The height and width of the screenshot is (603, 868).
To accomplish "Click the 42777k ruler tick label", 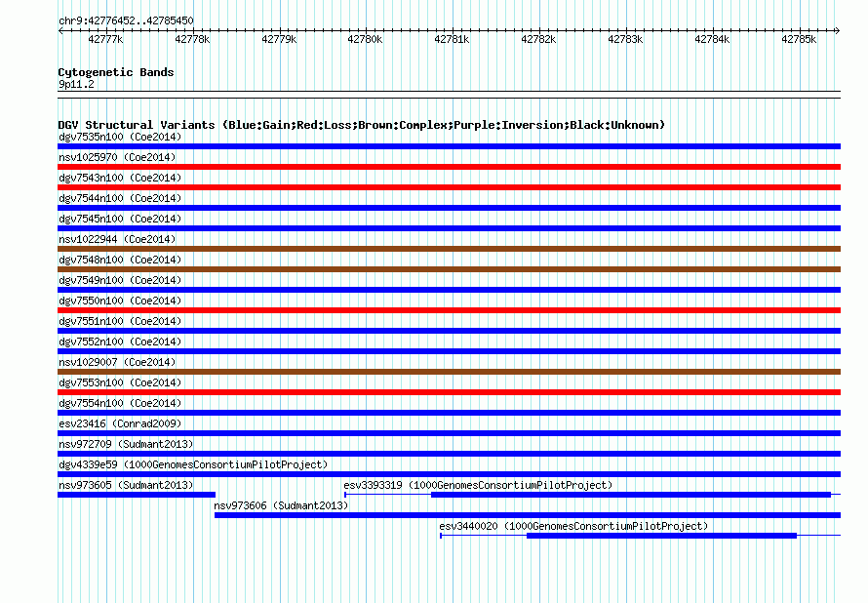I will coord(105,39).
